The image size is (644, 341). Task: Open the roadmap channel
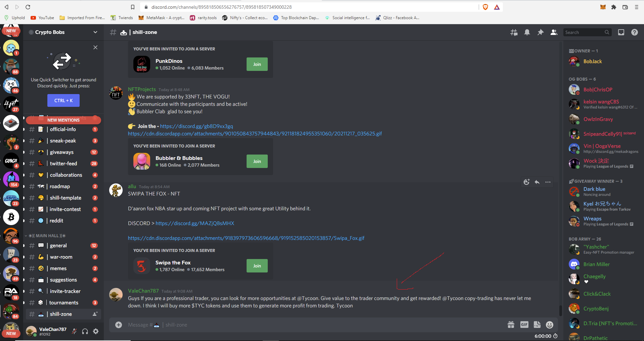(x=63, y=186)
